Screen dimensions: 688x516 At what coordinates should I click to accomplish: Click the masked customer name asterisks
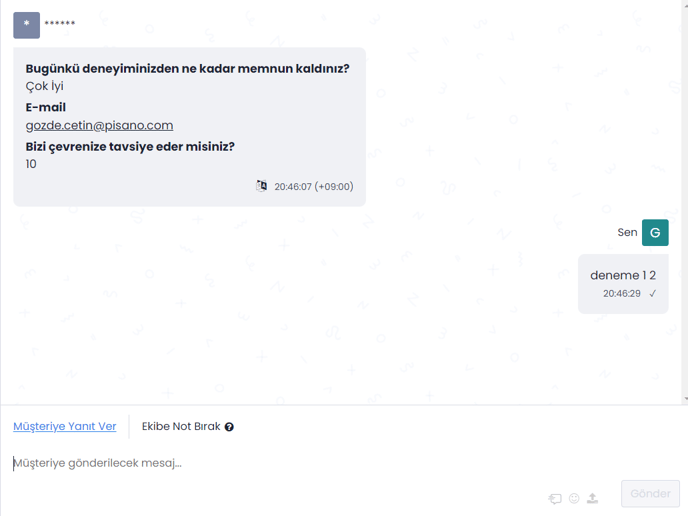[60, 23]
